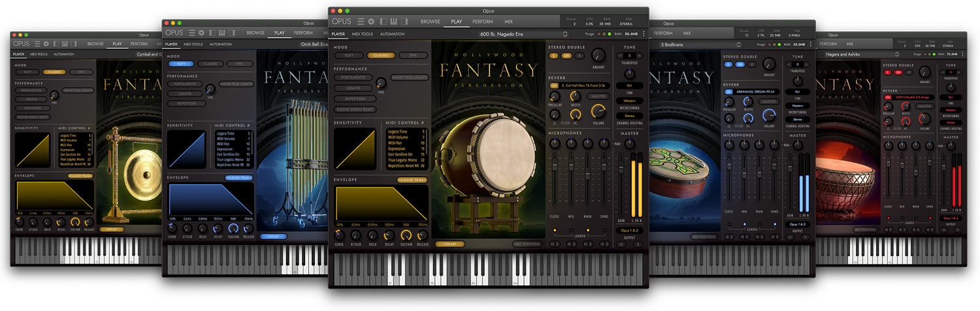Open the MIDI Tools subtab in center window
The width and height of the screenshot is (980, 311).
point(363,34)
